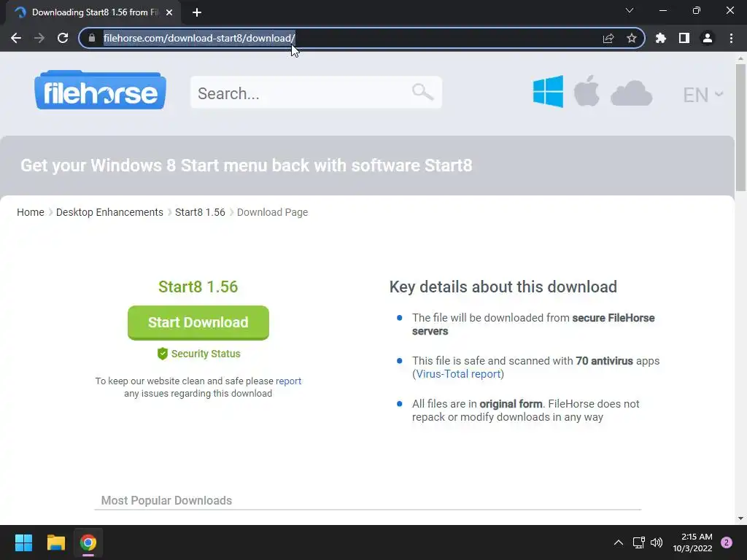The width and height of the screenshot is (747, 560).
Task: Go back with browser back arrow
Action: coord(16,38)
